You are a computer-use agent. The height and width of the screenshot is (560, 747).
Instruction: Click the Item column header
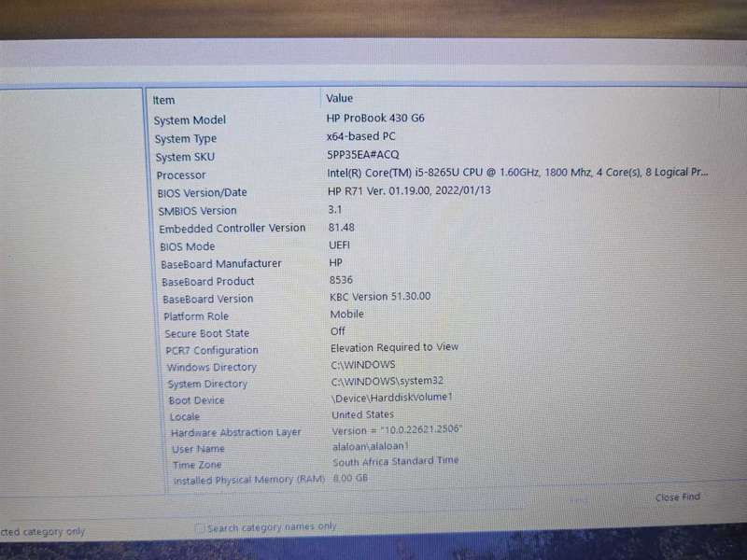[164, 101]
